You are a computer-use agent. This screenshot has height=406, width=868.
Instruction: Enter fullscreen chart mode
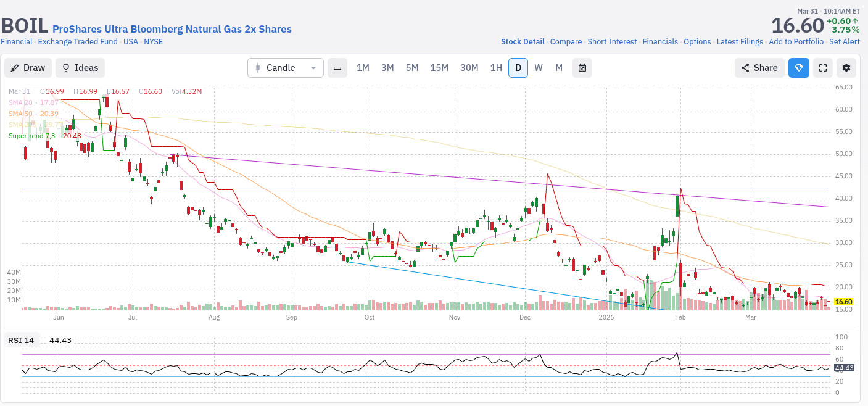click(x=822, y=68)
